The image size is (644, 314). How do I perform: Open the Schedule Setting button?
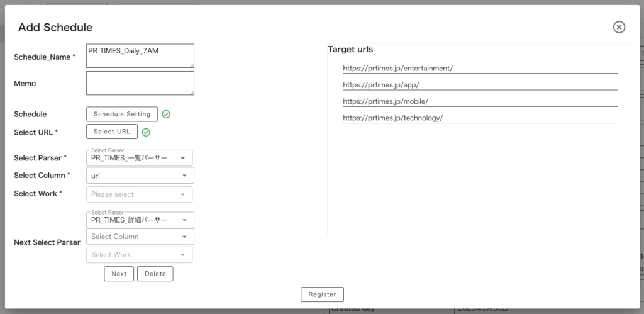121,114
